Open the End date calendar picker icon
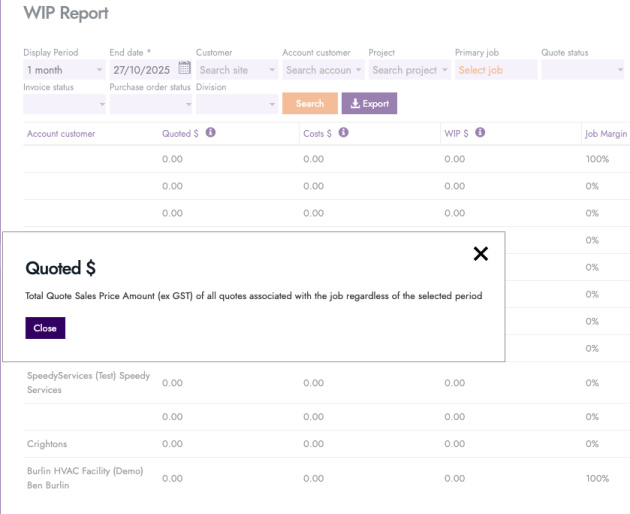This screenshot has height=514, width=630. pos(184,69)
